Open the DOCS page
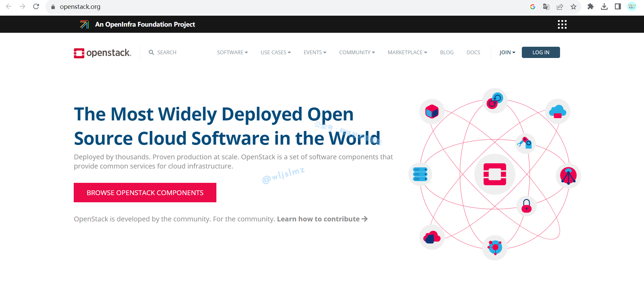 point(473,52)
